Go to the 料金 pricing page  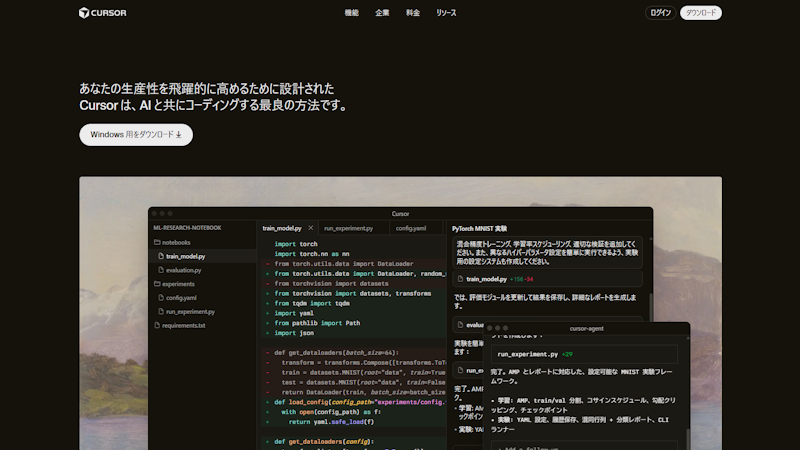413,13
